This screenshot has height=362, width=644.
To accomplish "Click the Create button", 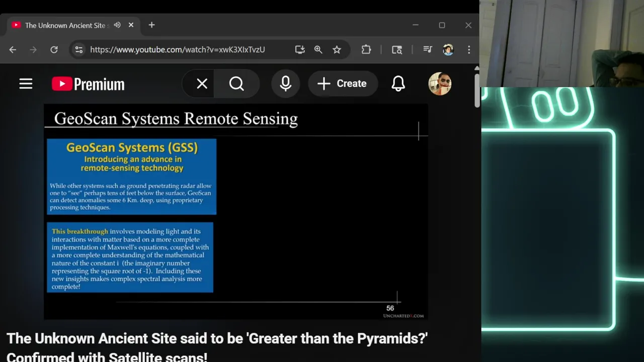I will (x=342, y=84).
